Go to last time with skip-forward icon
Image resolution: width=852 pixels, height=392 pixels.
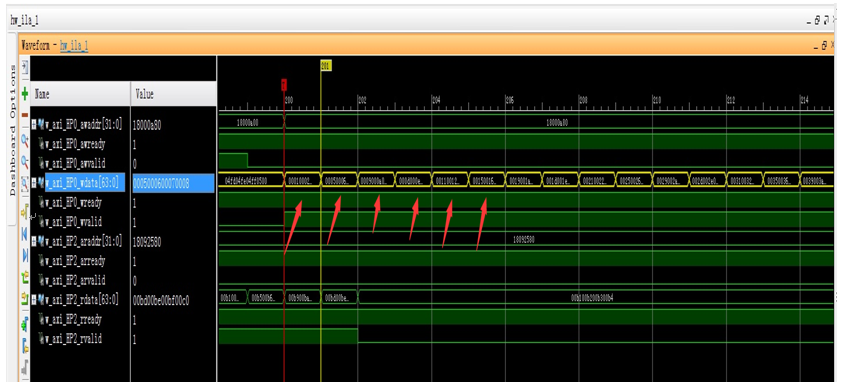[x=24, y=256]
